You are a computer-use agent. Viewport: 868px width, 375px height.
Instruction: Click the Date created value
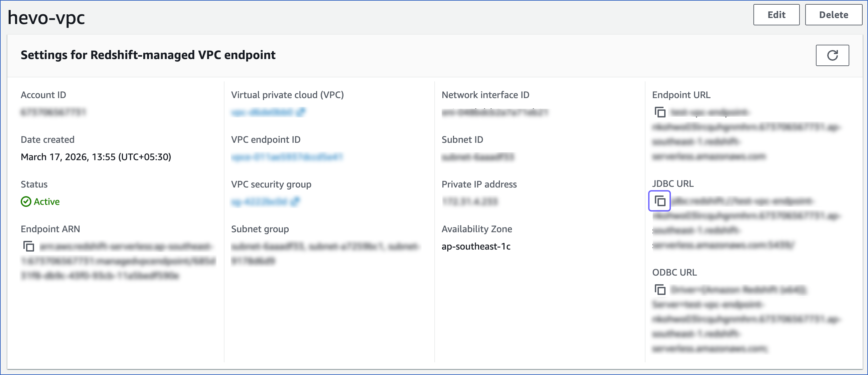point(96,156)
